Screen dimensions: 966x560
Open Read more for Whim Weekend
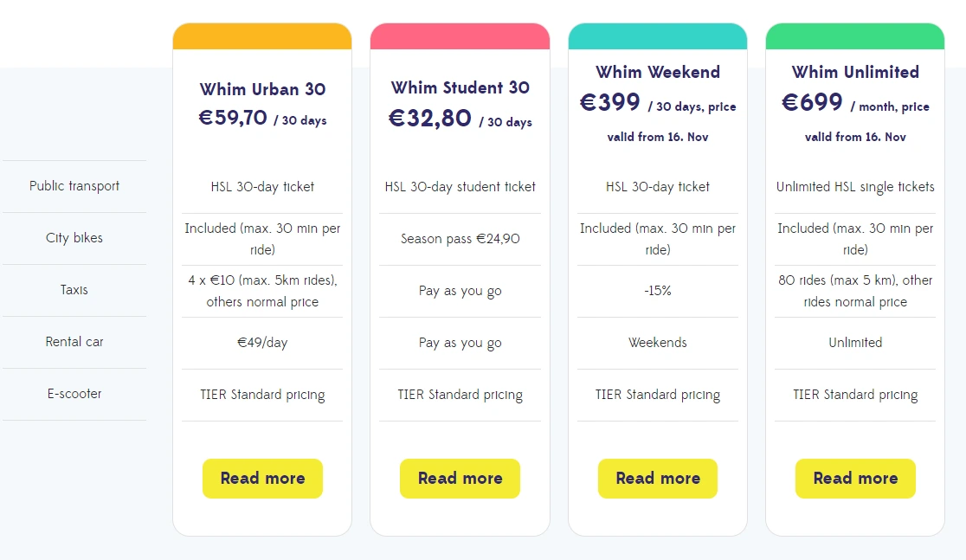tap(658, 478)
